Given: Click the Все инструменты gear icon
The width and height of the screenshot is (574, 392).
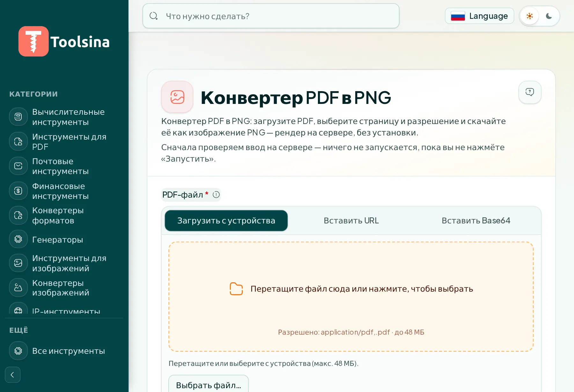Looking at the screenshot, I should coord(18,351).
